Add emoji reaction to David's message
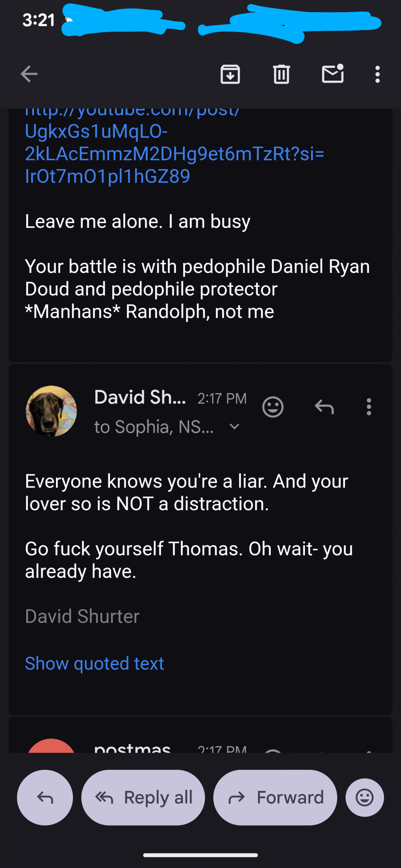 273,407
